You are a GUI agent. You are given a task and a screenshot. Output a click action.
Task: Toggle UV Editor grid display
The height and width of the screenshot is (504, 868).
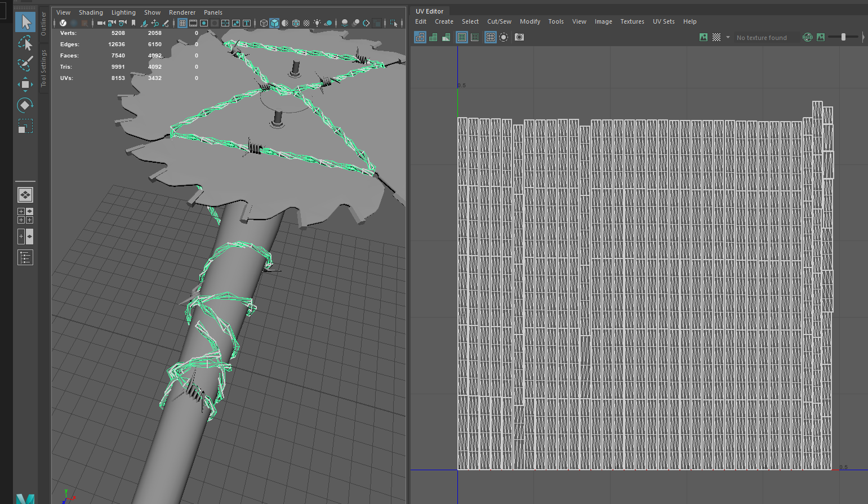pos(491,37)
